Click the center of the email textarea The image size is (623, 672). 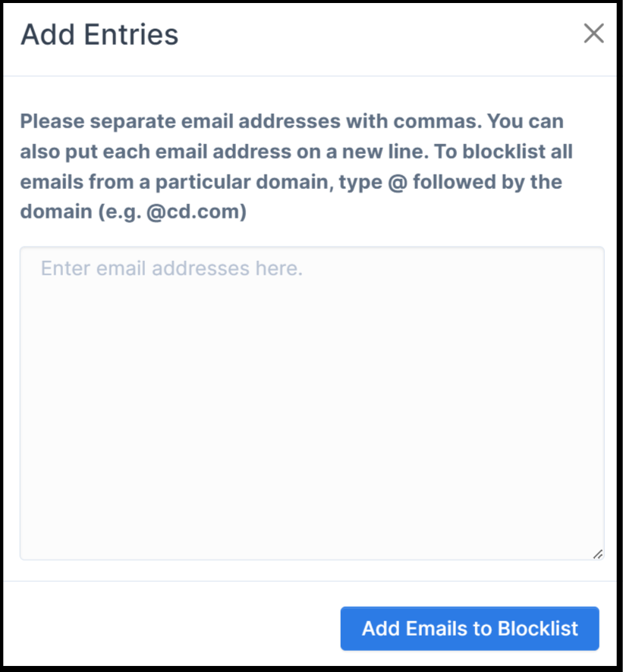pos(312,403)
